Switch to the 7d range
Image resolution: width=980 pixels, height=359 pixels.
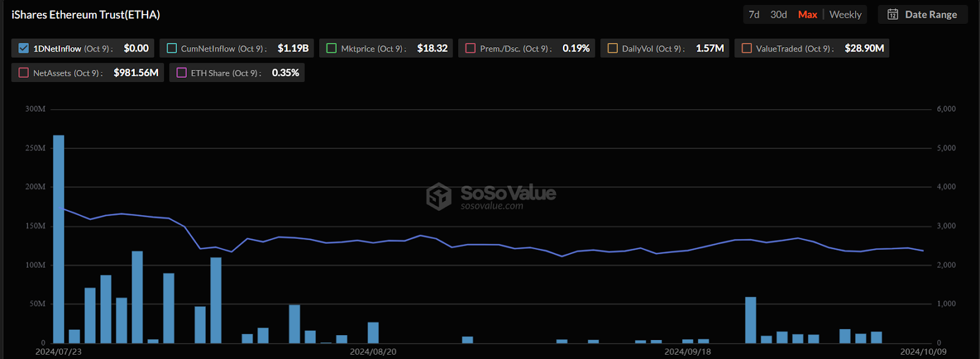click(x=754, y=15)
